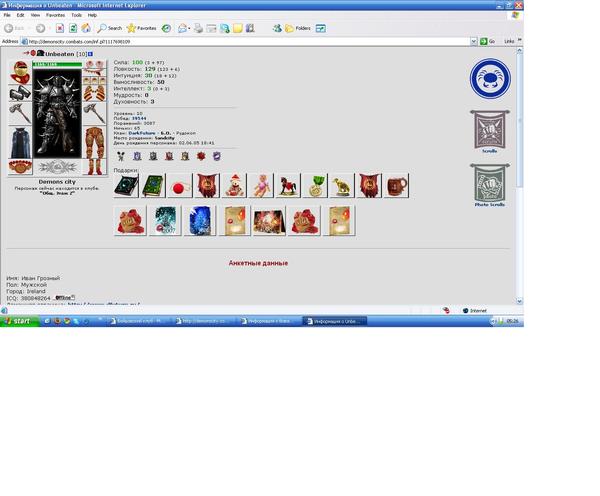The height and width of the screenshot is (496, 600).
Task: Open the Search toolbar button
Action: [109, 28]
